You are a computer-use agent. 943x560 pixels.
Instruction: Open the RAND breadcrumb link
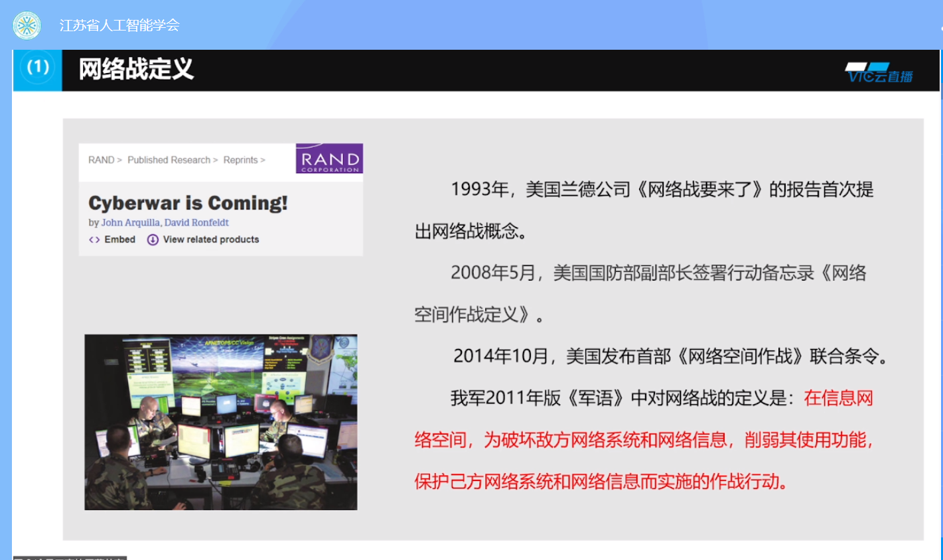click(x=101, y=160)
